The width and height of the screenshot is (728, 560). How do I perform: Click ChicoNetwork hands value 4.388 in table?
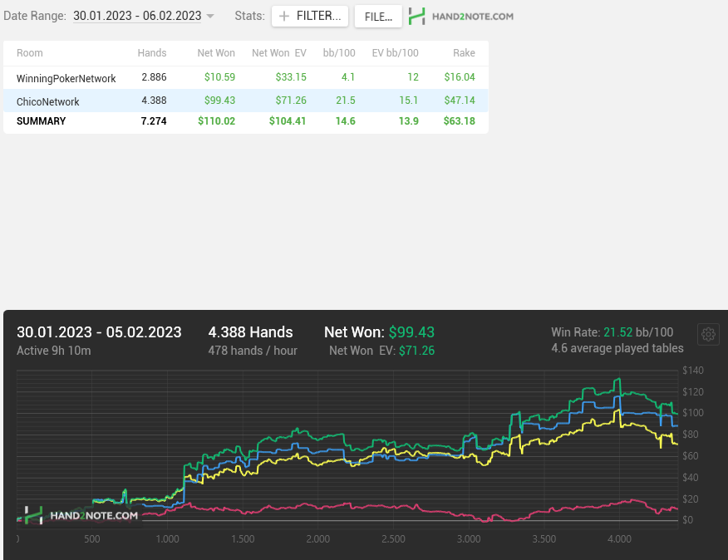point(154,101)
